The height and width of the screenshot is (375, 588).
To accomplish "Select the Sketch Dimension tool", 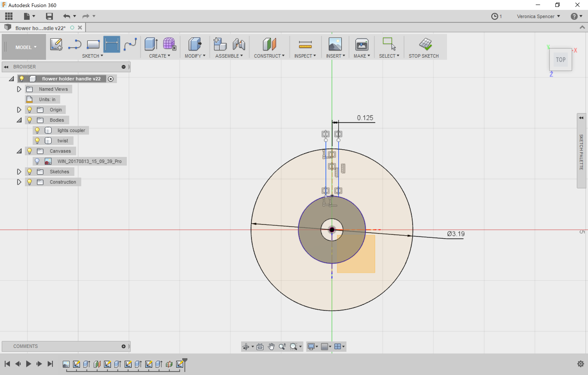I will tap(112, 44).
